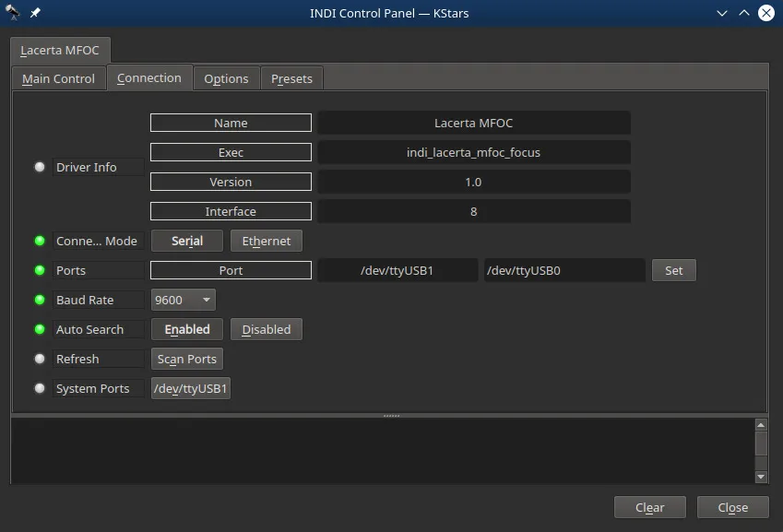Open the Options tab
Image resolution: width=783 pixels, height=532 pixels.
click(226, 79)
